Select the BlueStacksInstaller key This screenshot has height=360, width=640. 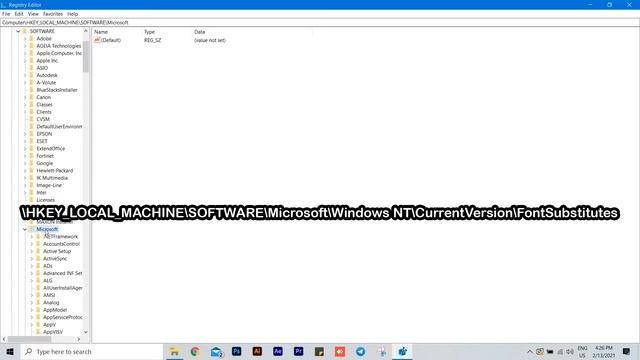click(x=57, y=90)
